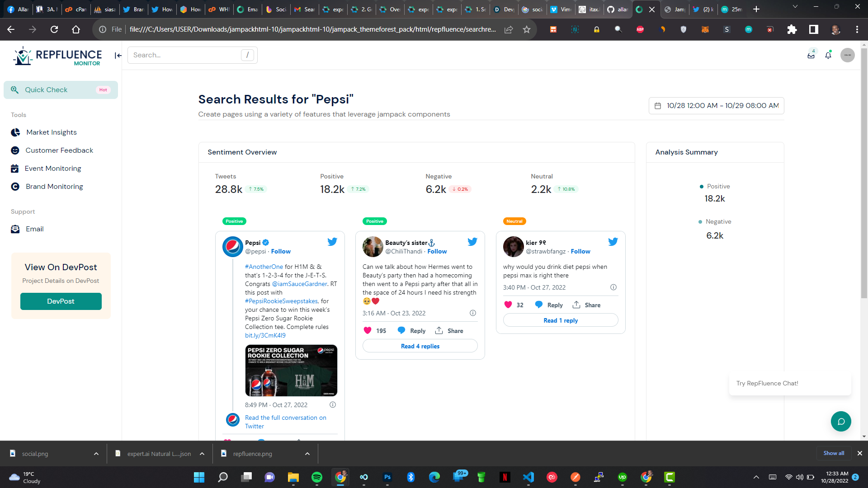
Task: Expand social.png download options chevron
Action: click(x=96, y=454)
